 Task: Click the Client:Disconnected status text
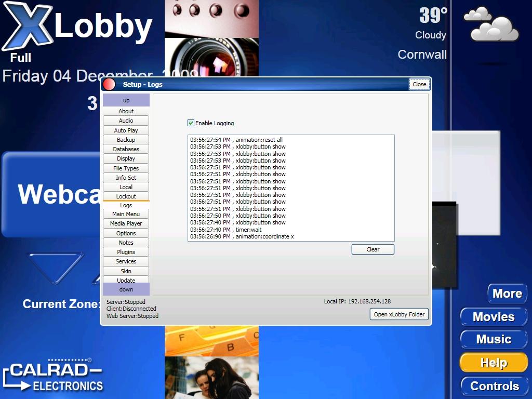(x=131, y=309)
